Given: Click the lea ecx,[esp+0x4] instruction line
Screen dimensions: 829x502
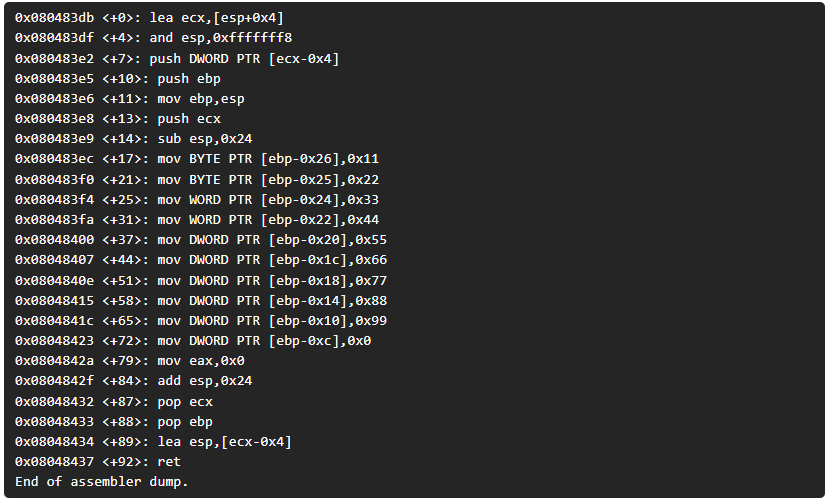Looking at the screenshot, I should pos(149,18).
